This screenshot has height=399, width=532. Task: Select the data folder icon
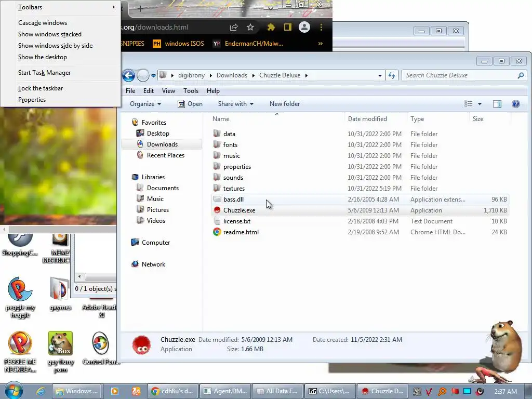click(x=217, y=134)
